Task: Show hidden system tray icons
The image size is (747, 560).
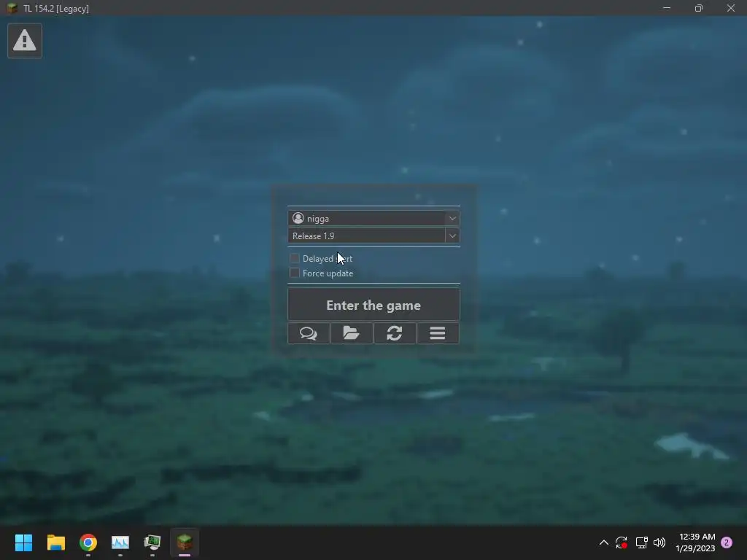Action: pyautogui.click(x=603, y=542)
